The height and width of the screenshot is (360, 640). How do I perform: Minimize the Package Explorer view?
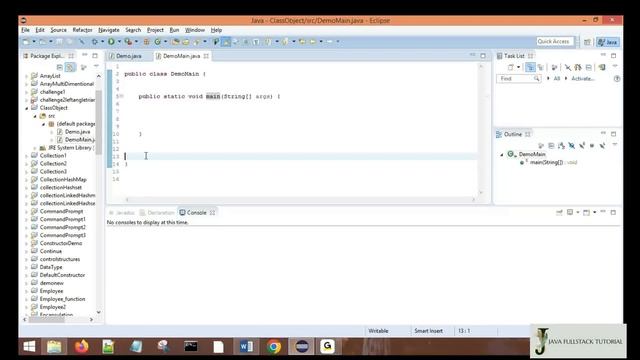[x=84, y=55]
